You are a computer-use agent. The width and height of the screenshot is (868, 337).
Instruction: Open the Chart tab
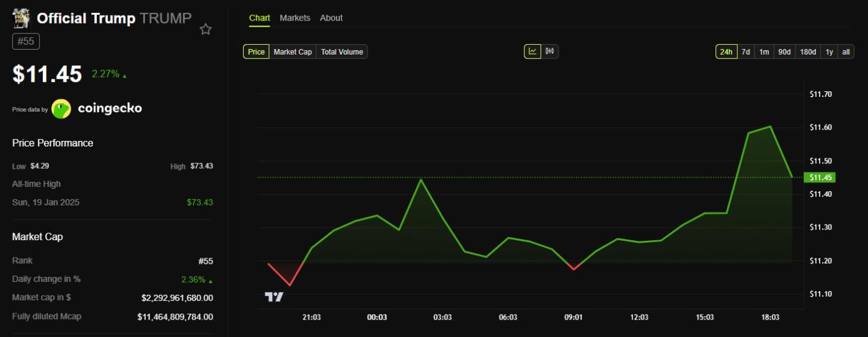pos(259,18)
